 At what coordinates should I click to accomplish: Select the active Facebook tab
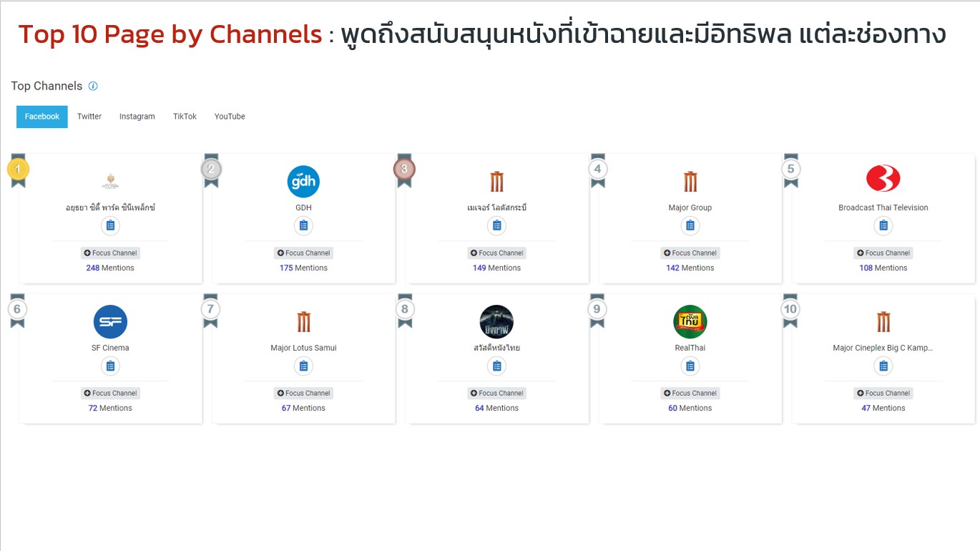coord(42,117)
